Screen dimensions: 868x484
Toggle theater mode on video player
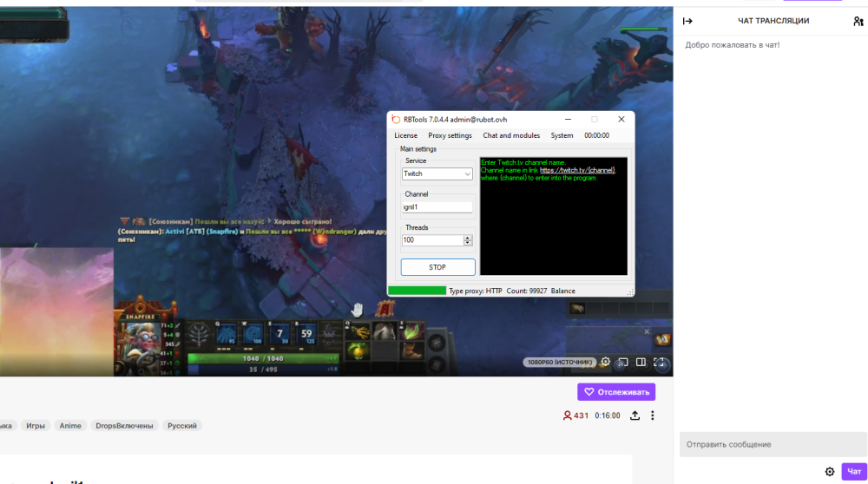click(x=641, y=363)
